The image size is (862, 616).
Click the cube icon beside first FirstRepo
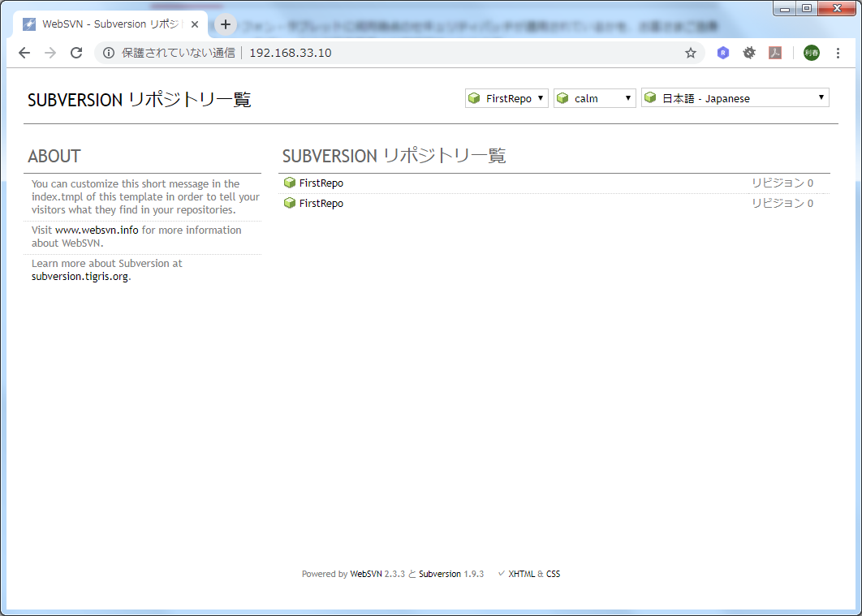pos(290,183)
